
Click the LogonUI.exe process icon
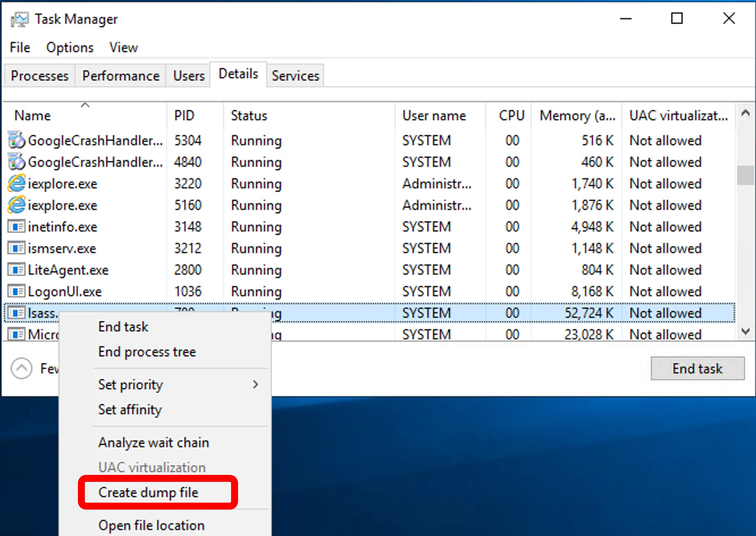coord(16,291)
